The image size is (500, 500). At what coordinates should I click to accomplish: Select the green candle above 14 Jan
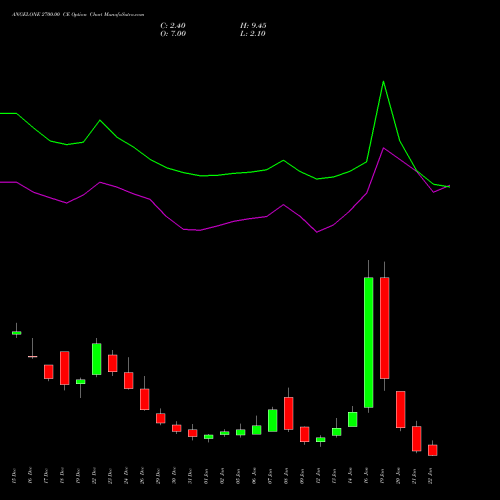pyautogui.click(x=352, y=419)
